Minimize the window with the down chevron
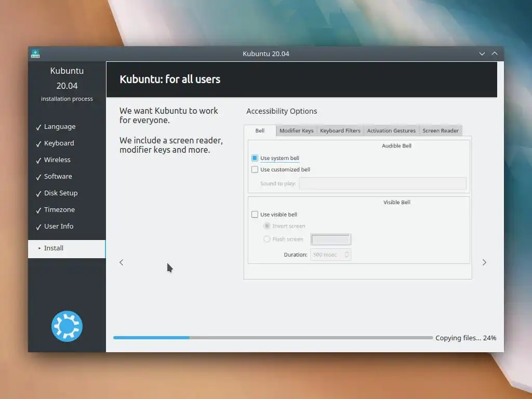The width and height of the screenshot is (532, 399). click(482, 54)
